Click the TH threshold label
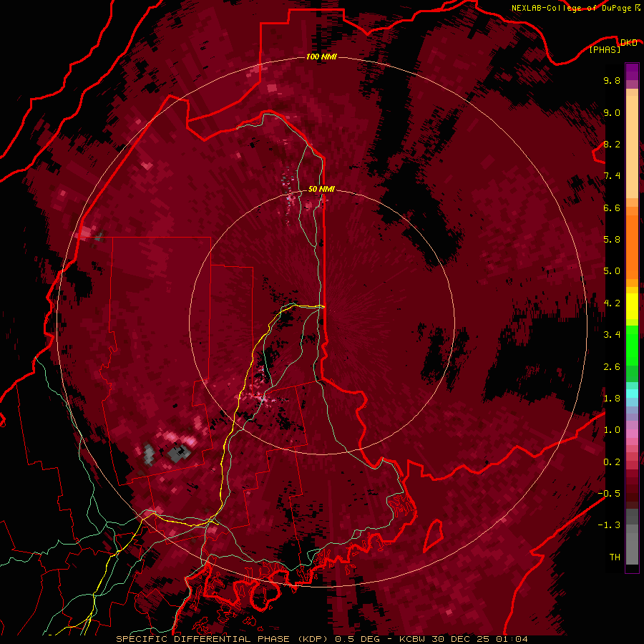Image resolution: width=644 pixels, height=644 pixels. (615, 557)
